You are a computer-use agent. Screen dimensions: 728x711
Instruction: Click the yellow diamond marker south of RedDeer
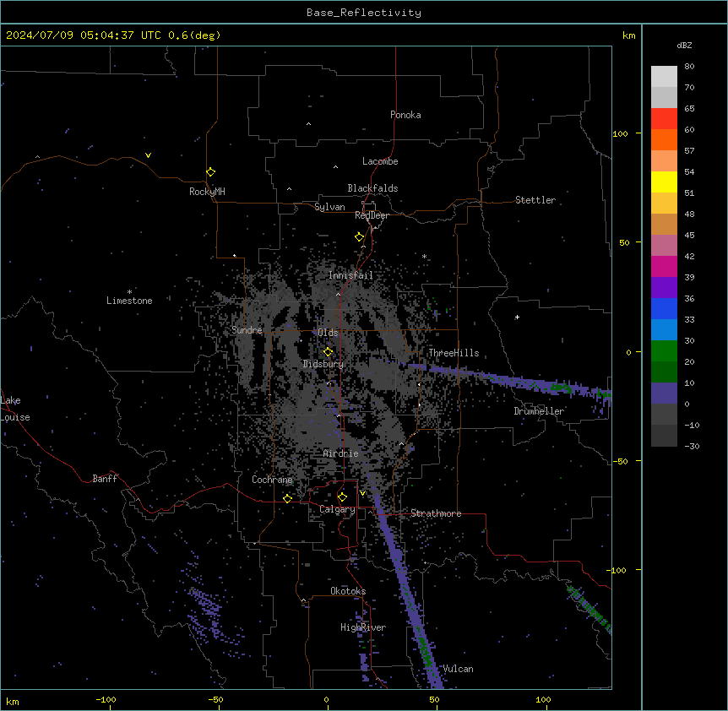pos(360,237)
